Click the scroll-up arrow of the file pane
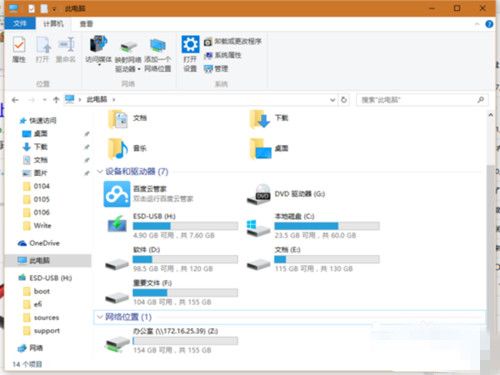 pyautogui.click(x=490, y=115)
